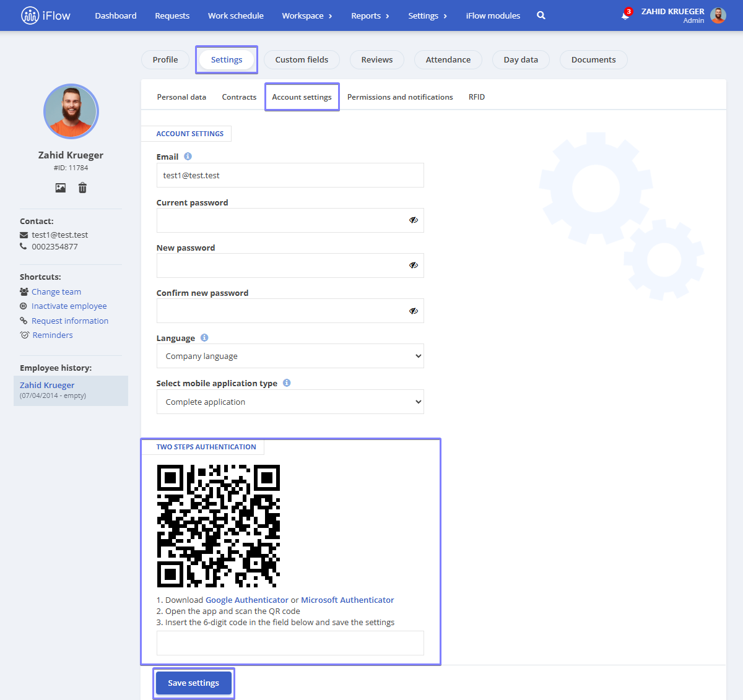Click the Inactivate employee icon

(24, 306)
